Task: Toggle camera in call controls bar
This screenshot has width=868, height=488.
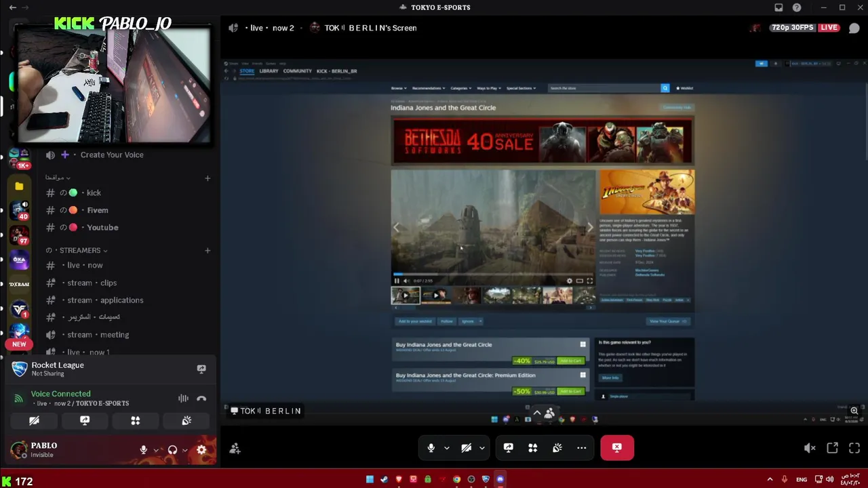Action: (x=466, y=447)
